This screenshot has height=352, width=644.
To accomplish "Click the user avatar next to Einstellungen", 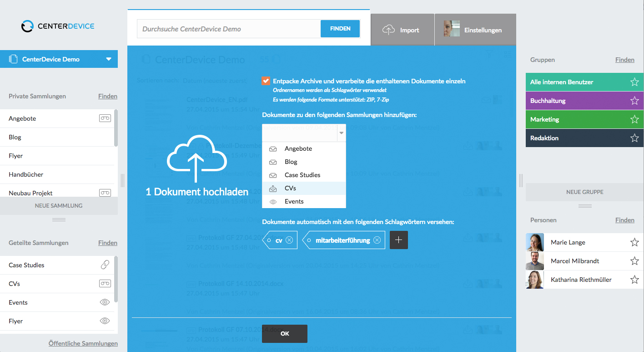I will pyautogui.click(x=452, y=29).
